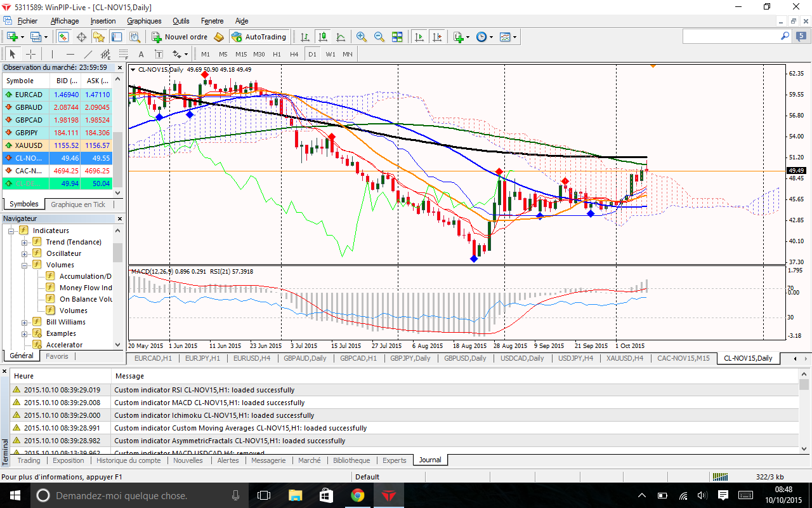Select the equidistant channel tool

pyautogui.click(x=106, y=54)
